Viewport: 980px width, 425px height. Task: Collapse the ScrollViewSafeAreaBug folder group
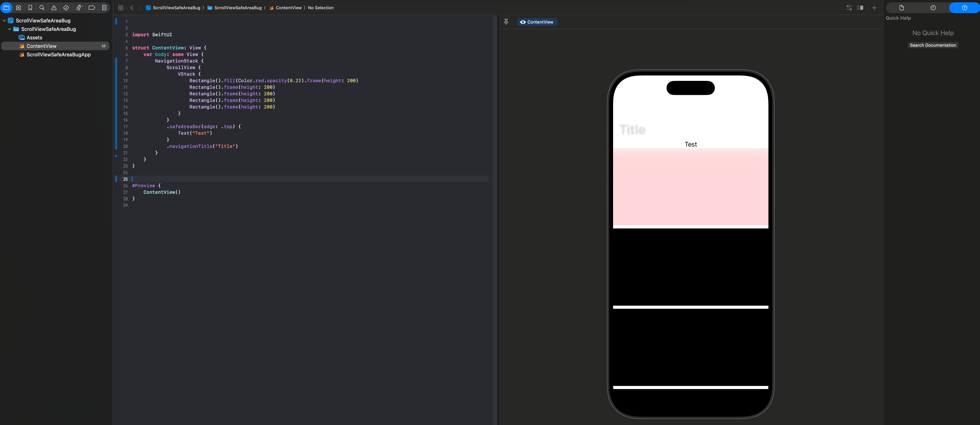pyautogui.click(x=9, y=29)
